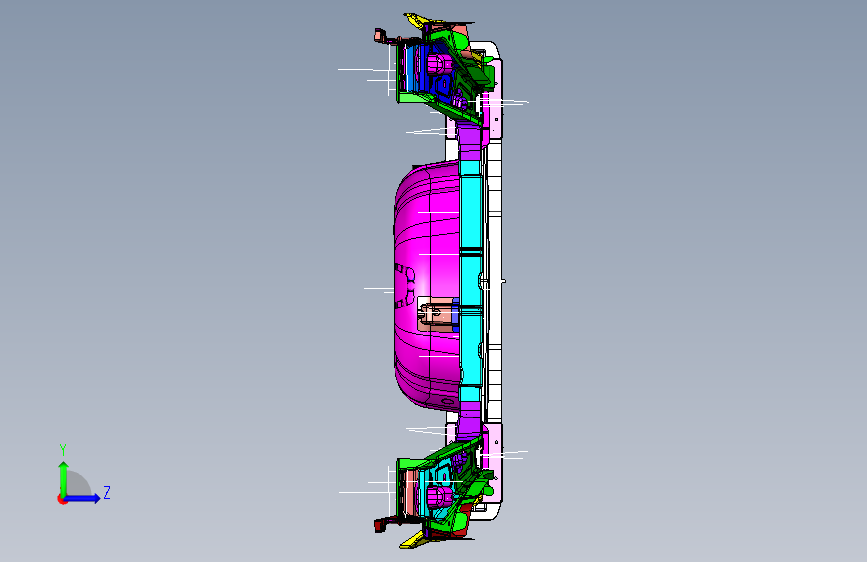Screen dimensions: 867x562
Task: Select the magenta cylinder in the lower bracket
Action: [439, 496]
